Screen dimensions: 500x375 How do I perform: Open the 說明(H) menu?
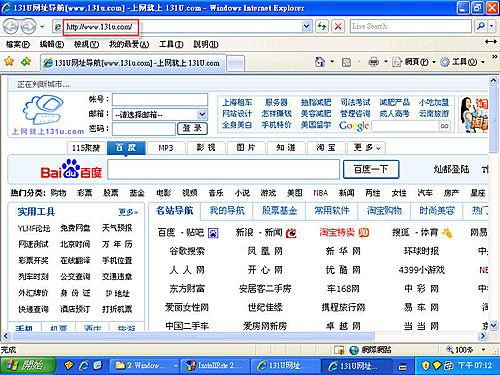coord(206,44)
